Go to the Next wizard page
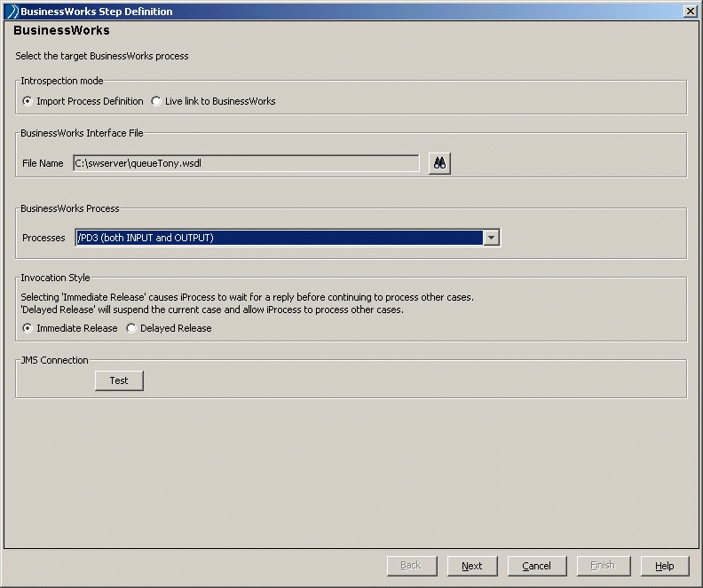This screenshot has height=588, width=703. click(472, 566)
